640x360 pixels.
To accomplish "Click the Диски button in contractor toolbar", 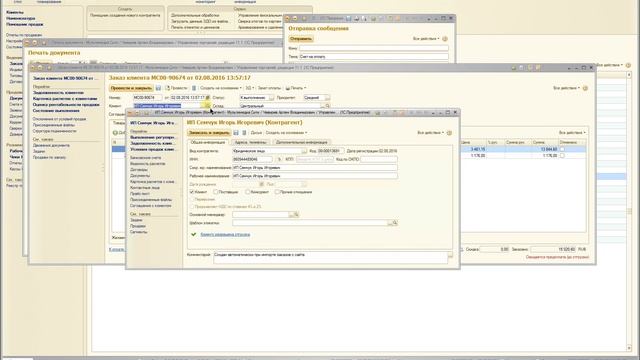I will pyautogui.click(x=256, y=133).
